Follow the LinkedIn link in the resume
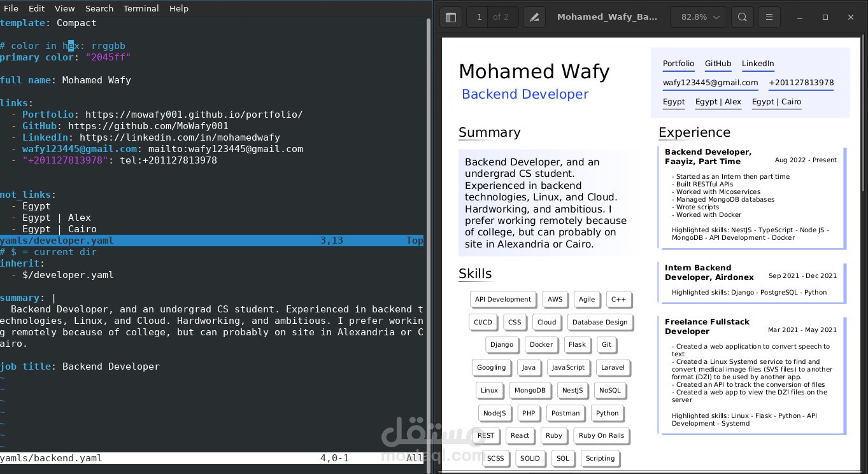Viewport: 868px width, 474px height. coord(758,64)
